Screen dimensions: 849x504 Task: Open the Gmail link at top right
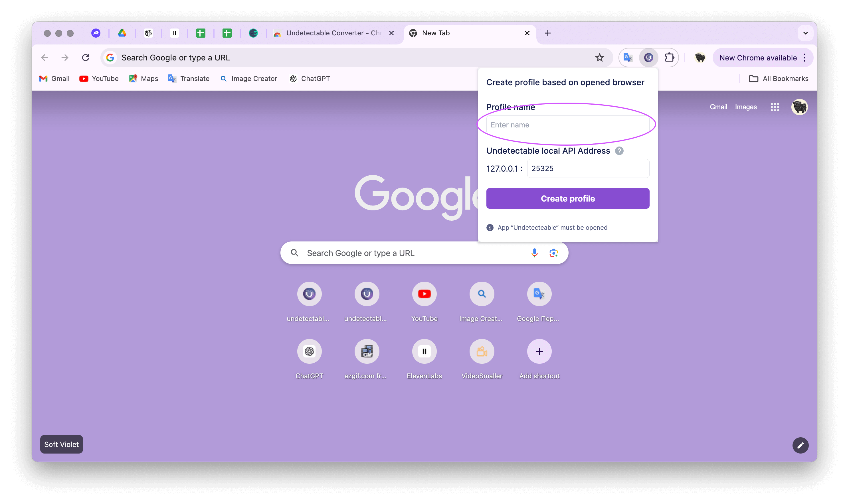[718, 107]
